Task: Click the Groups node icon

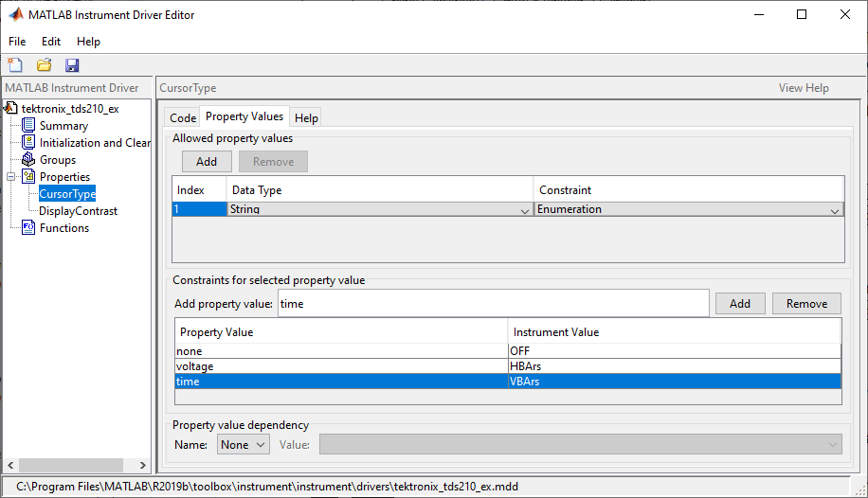Action: click(28, 159)
